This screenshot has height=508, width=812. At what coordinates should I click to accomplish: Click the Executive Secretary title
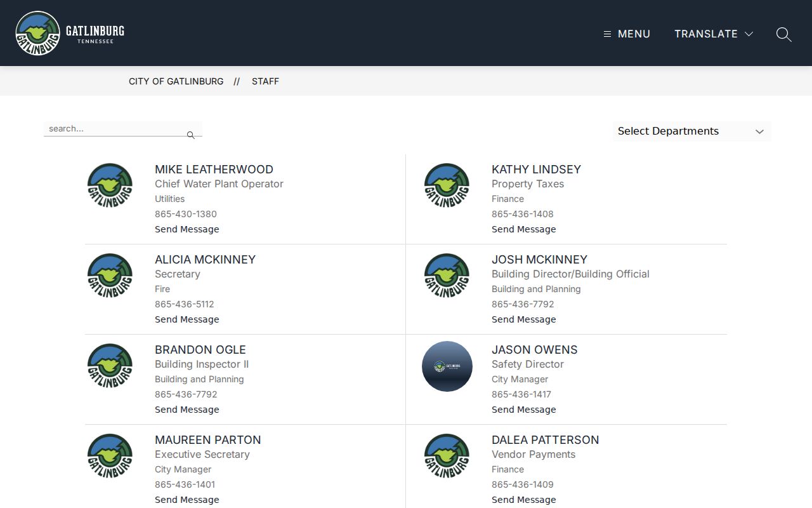pos(202,455)
